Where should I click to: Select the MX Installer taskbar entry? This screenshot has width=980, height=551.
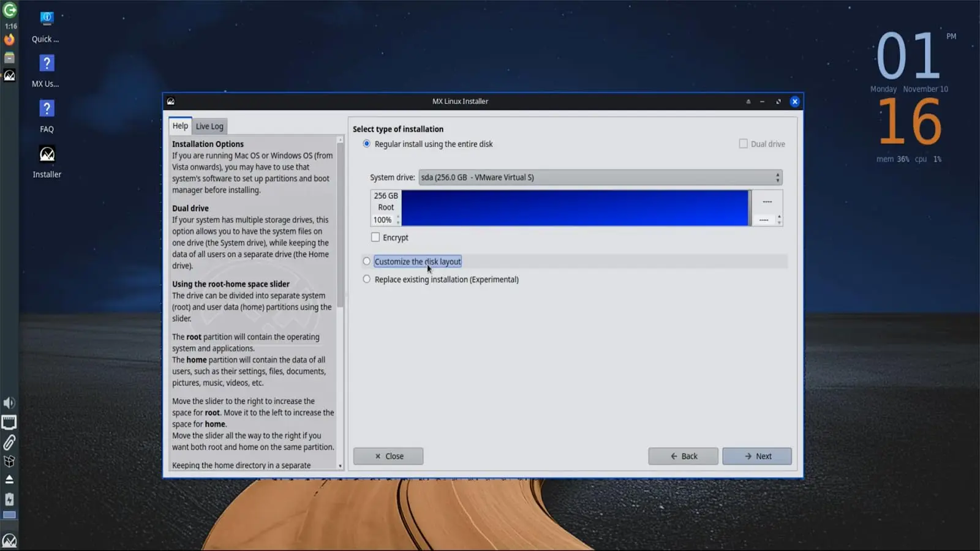pyautogui.click(x=9, y=76)
